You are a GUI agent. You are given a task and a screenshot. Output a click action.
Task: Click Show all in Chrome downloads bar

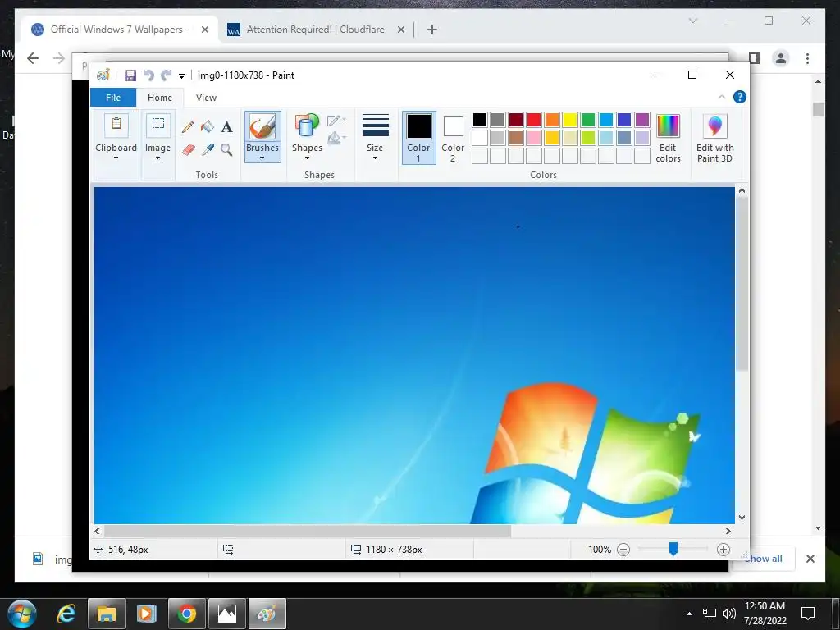(763, 558)
